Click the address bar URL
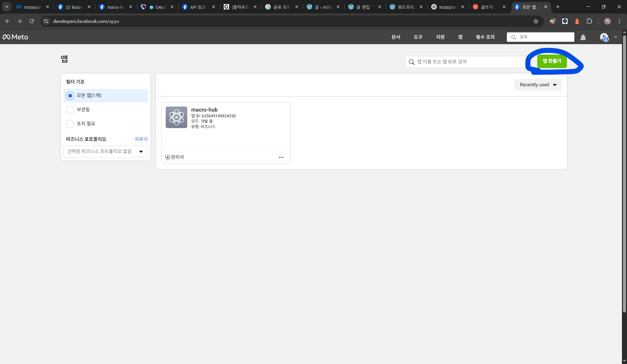Screen dimensions: 627x364 86,21
